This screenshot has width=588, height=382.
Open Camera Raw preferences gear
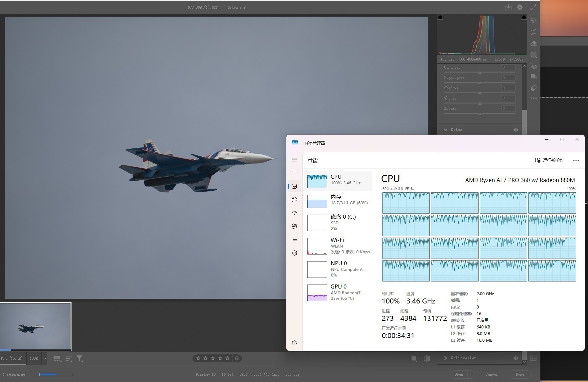pyautogui.click(x=520, y=7)
